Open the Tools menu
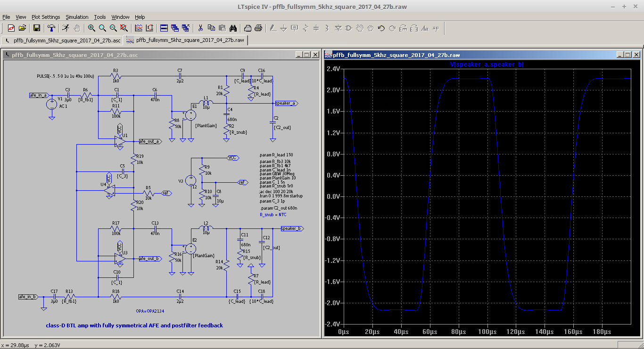Screen dimensions: 644x349 tap(99, 17)
